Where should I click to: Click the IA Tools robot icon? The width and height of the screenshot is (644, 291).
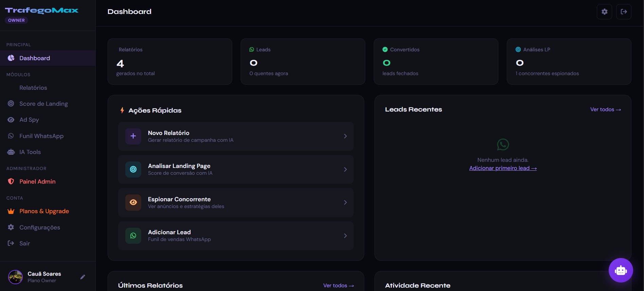coord(11,152)
